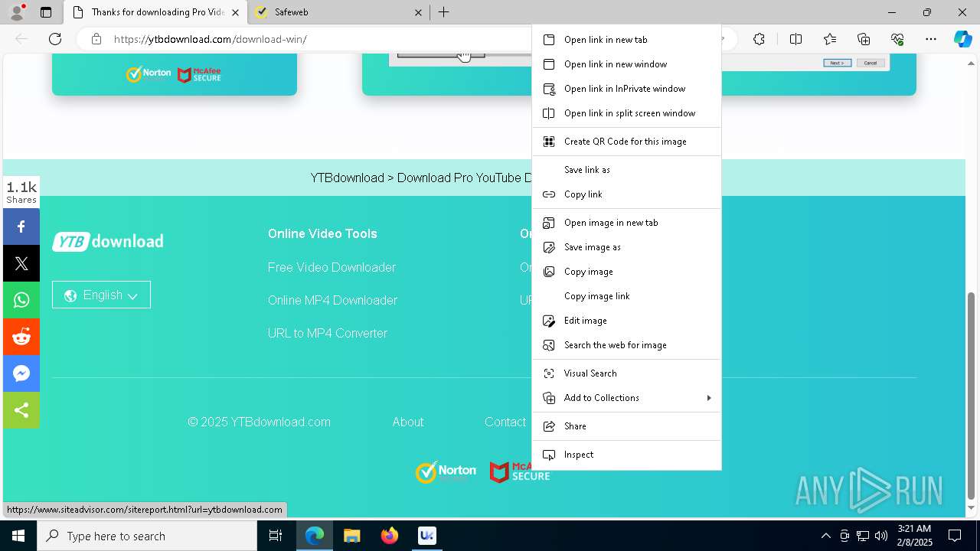The width and height of the screenshot is (980, 551).
Task: Open Browser essentials heart icon
Action: pos(897,39)
